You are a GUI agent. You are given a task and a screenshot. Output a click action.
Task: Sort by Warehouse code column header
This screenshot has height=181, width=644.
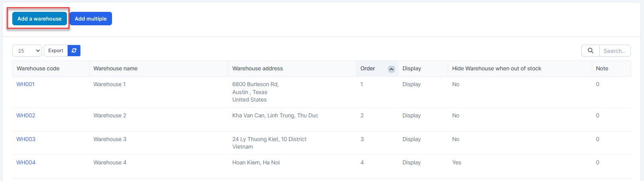[x=38, y=68]
